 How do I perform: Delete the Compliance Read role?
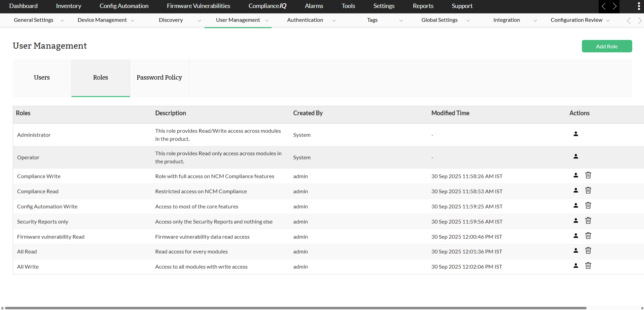click(588, 190)
